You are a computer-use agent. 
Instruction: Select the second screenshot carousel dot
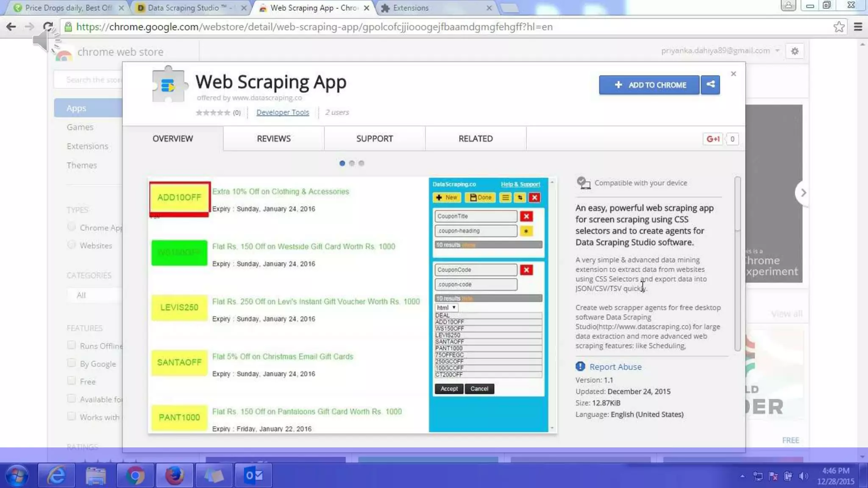tap(352, 163)
